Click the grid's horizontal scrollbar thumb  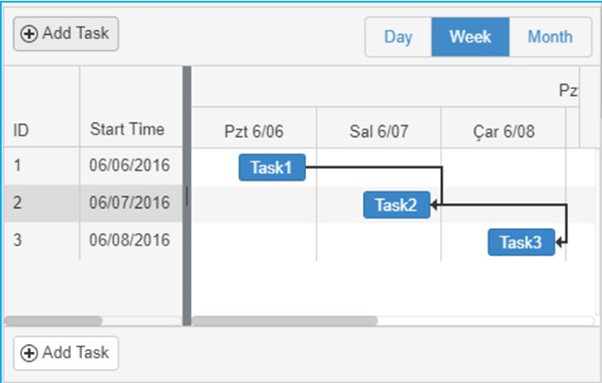(53, 321)
